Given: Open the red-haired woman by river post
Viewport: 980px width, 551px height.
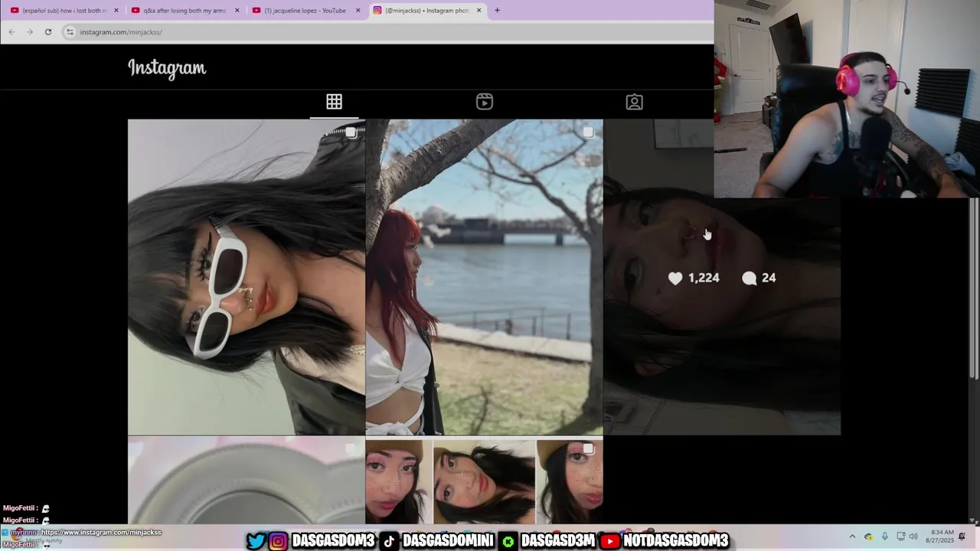Looking at the screenshot, I should point(484,277).
